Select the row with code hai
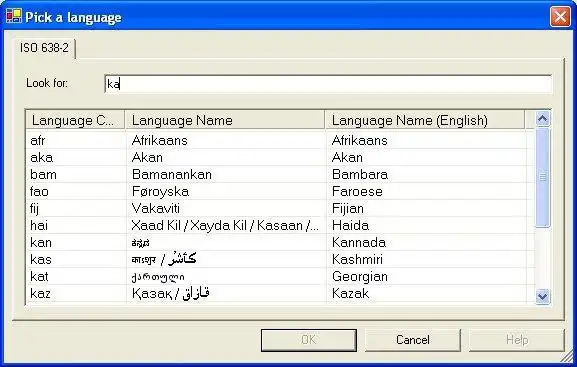Image resolution: width=577 pixels, height=367 pixels. (280, 225)
